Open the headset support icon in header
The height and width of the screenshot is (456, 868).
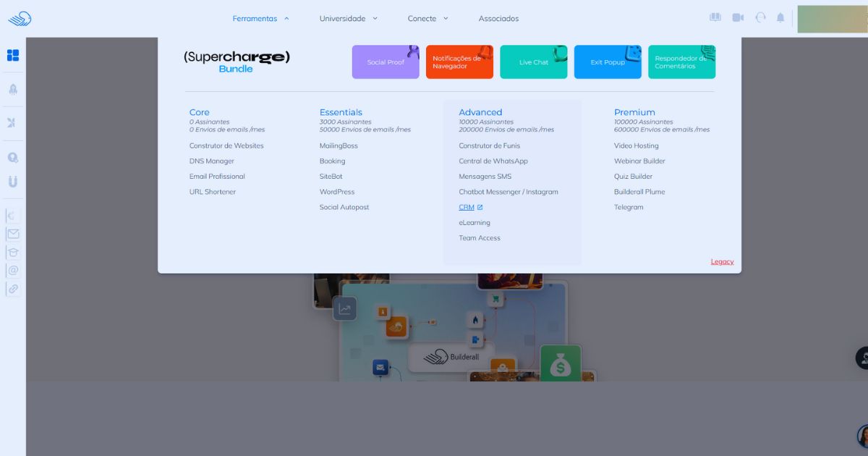(x=760, y=17)
